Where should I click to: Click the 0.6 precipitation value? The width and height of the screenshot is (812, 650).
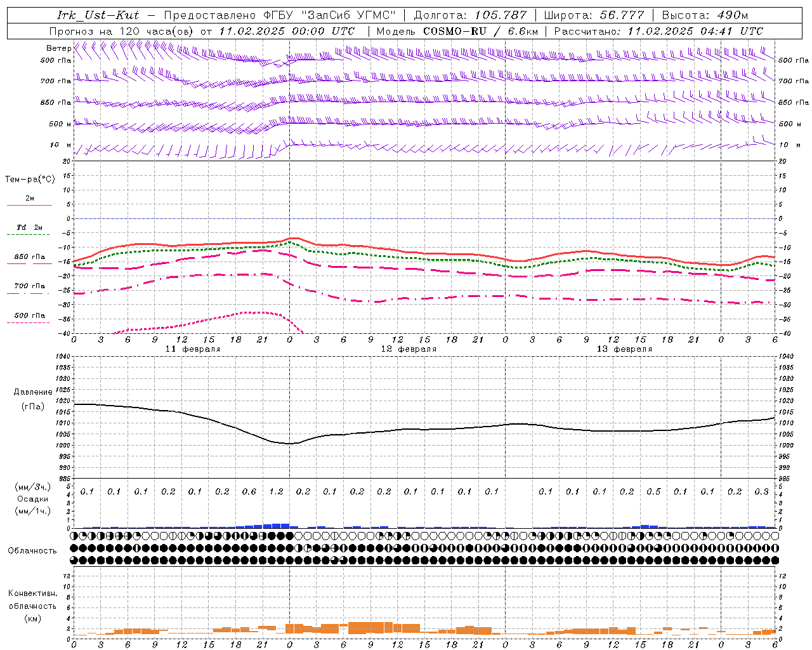click(x=249, y=492)
